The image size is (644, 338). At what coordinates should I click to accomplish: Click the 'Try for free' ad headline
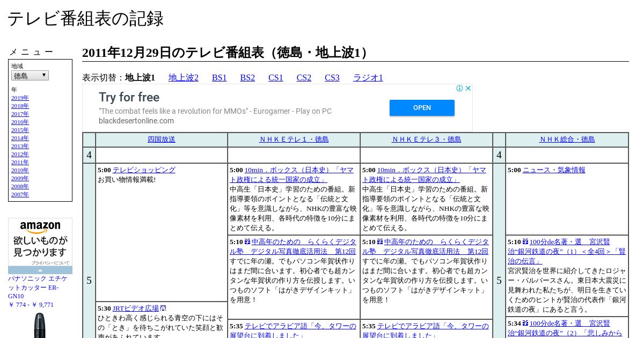pos(129,97)
